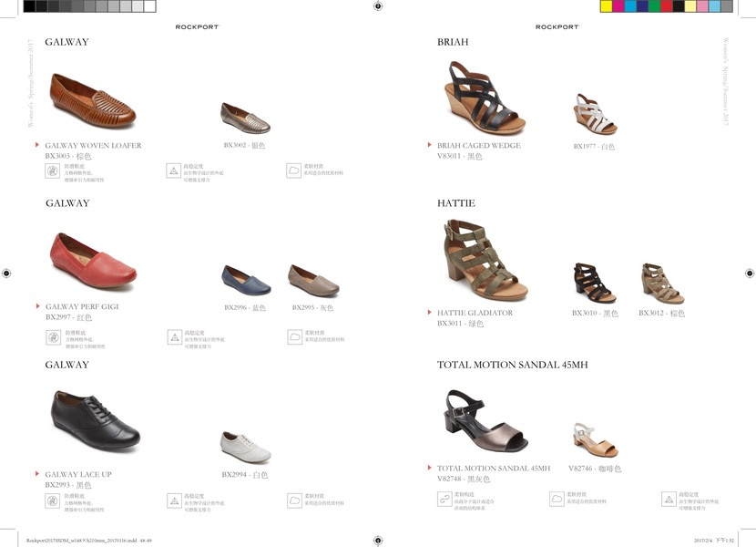Select the magenta swatch in the color bar

tap(618, 6)
